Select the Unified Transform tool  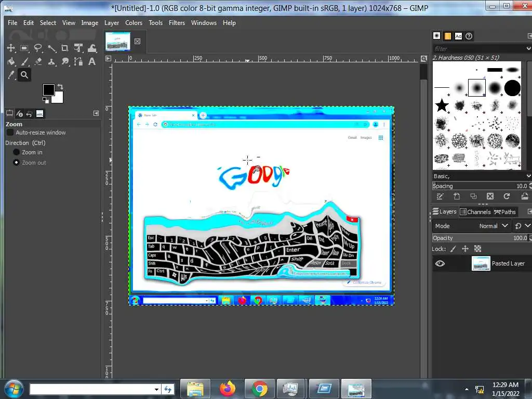click(78, 48)
